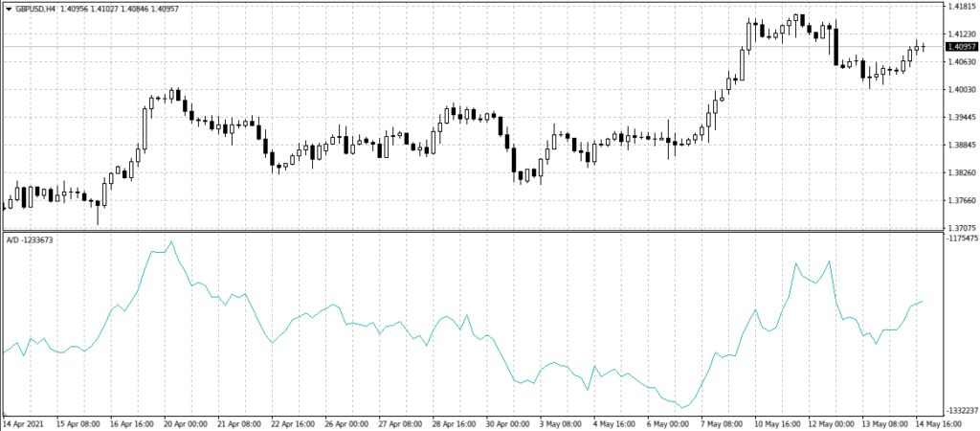Click the 14 Apr 2021 date label
Viewport: 980px width, 431px height.
click(x=22, y=422)
